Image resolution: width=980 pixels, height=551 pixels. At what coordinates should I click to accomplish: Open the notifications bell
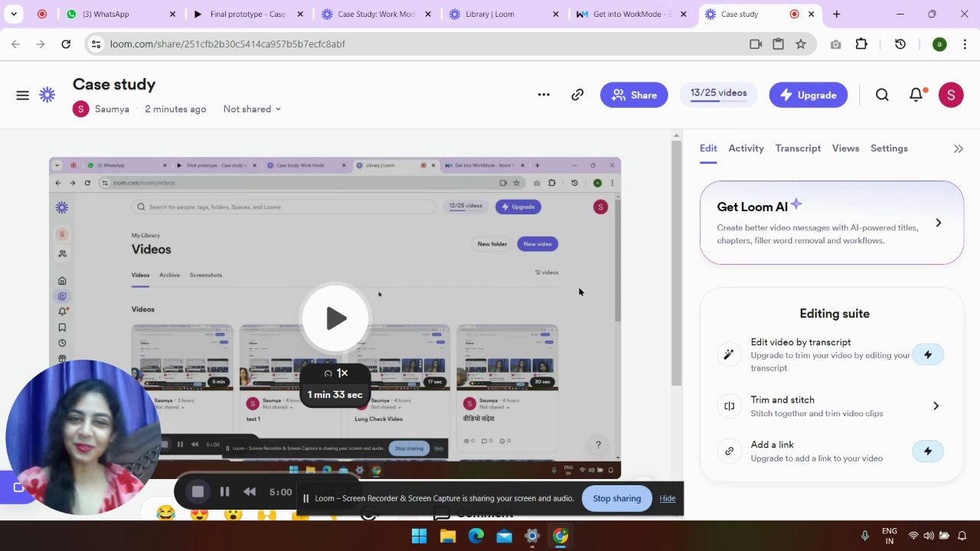(916, 95)
